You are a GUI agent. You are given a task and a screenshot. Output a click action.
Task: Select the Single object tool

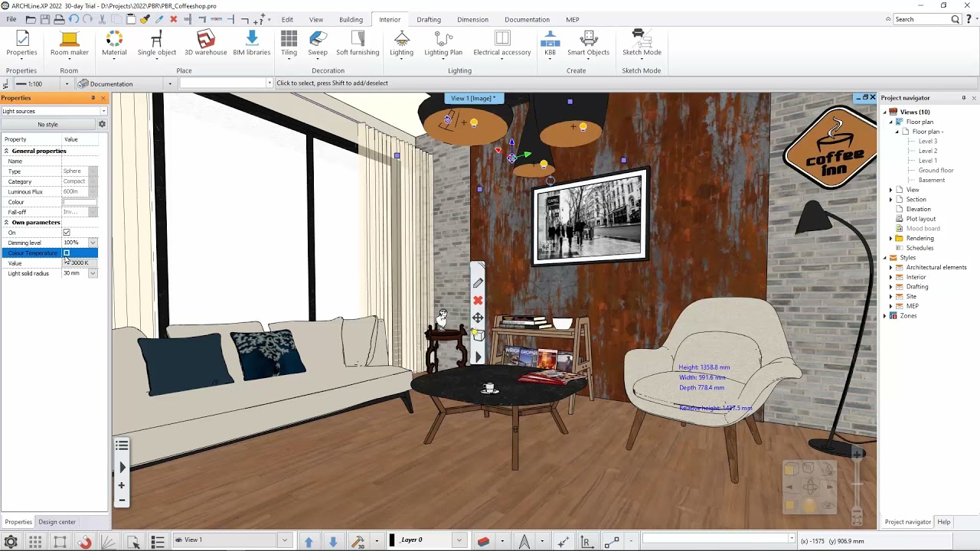click(156, 44)
